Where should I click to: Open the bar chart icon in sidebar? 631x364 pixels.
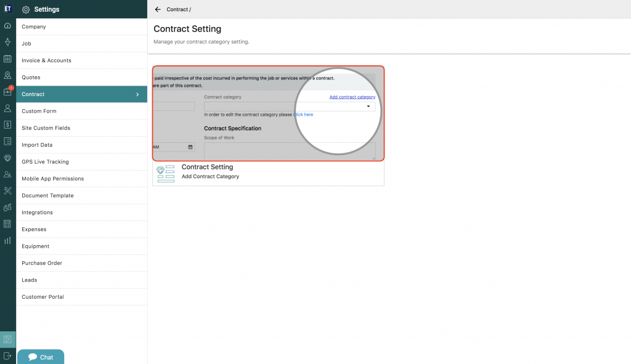click(x=7, y=241)
